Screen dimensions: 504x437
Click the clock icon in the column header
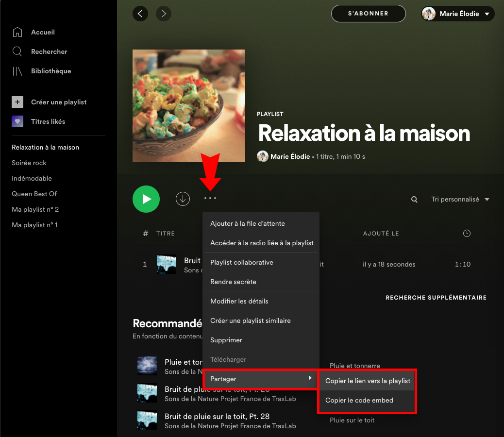[x=467, y=233]
